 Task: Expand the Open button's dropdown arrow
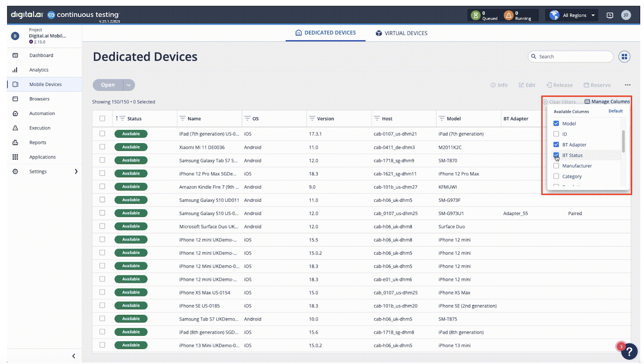coord(129,85)
